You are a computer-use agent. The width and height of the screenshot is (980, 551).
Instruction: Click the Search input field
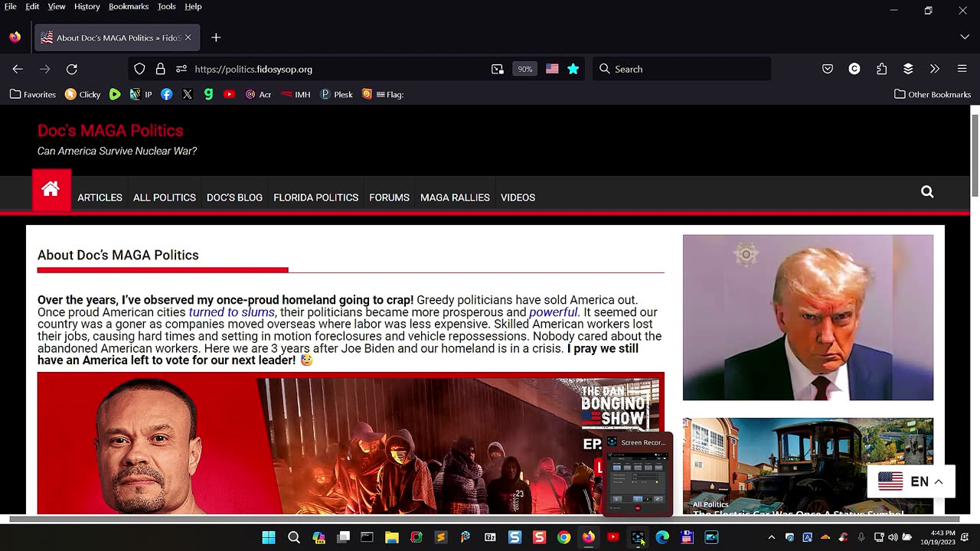tap(681, 69)
